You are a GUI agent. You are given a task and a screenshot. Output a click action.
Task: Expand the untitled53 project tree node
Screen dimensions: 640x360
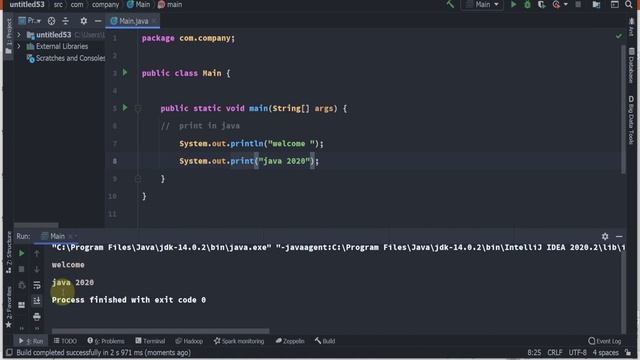tap(19, 35)
